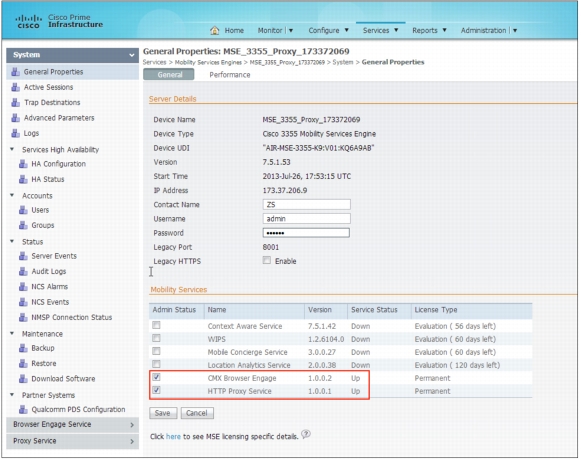The height and width of the screenshot is (461, 581).
Task: Open the Monitor menu dropdown arrow
Action: [291, 31]
